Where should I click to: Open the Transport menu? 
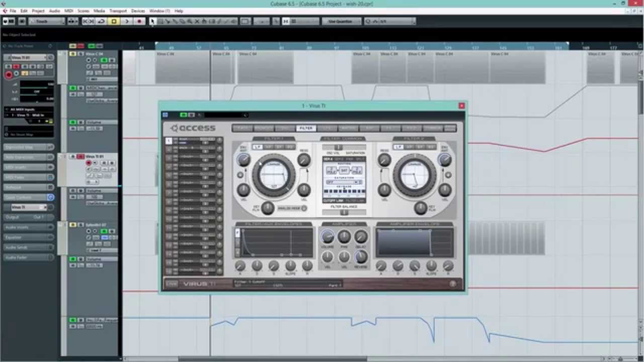118,11
